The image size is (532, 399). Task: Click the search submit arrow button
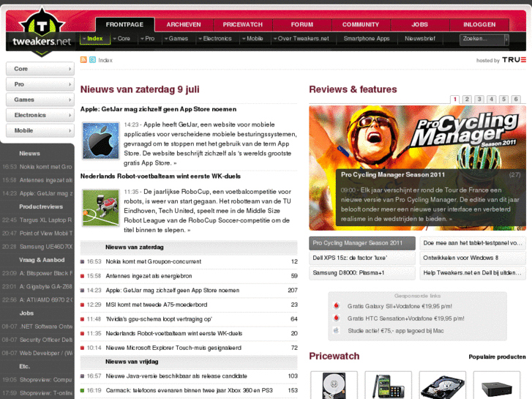[x=506, y=40]
